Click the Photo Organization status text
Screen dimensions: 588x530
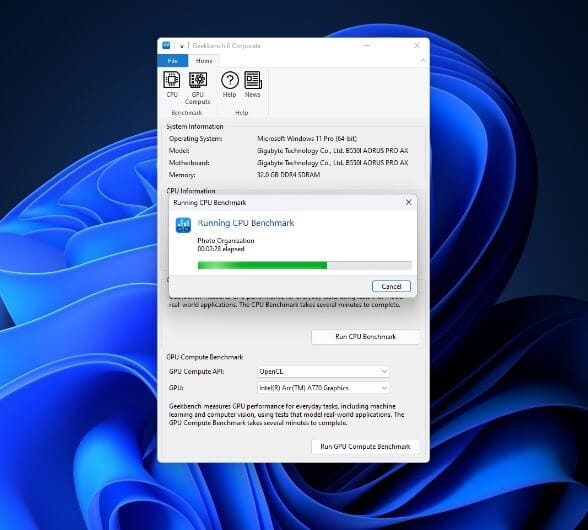tap(226, 240)
